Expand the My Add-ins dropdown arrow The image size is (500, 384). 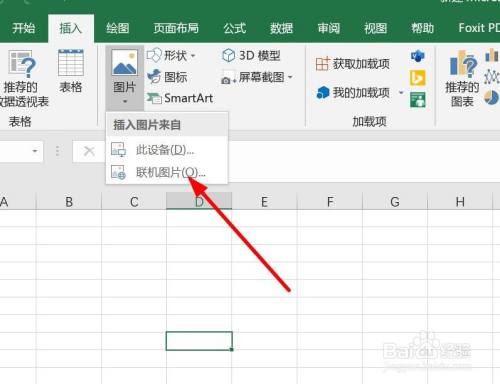point(401,92)
